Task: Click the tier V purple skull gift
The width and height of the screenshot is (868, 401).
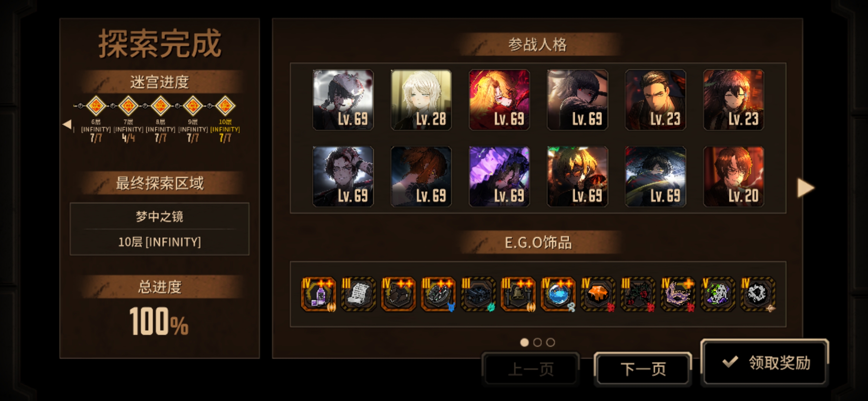Action: [718, 294]
